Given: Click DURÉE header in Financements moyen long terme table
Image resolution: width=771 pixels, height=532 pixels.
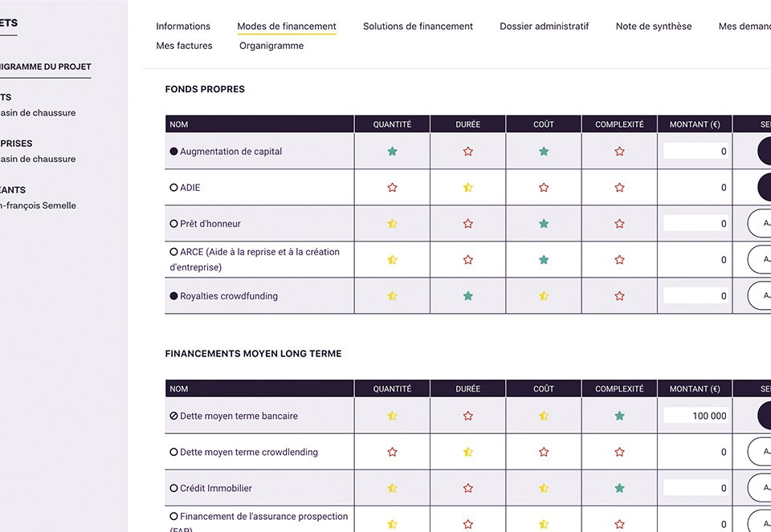Looking at the screenshot, I should coord(467,389).
